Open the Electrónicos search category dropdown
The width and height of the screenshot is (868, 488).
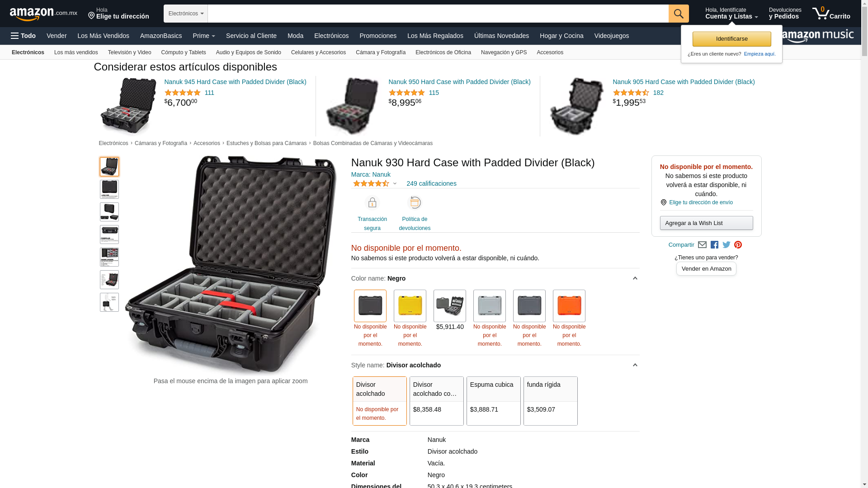tap(186, 14)
